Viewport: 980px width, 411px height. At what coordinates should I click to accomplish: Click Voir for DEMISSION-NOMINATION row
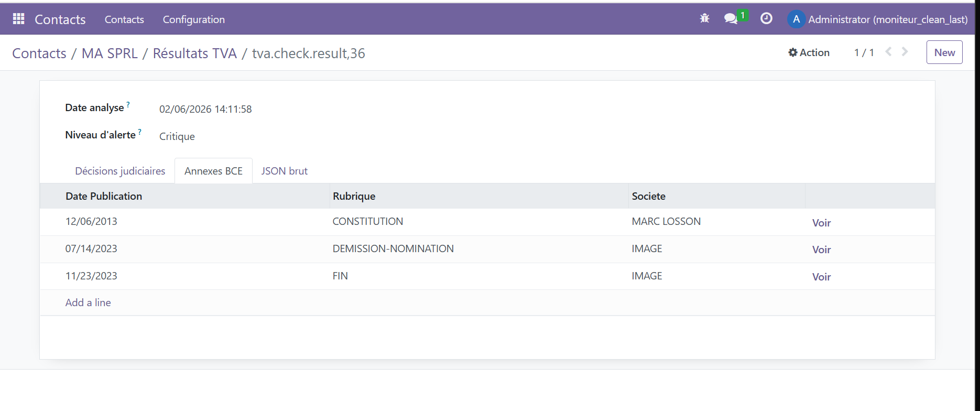click(821, 250)
